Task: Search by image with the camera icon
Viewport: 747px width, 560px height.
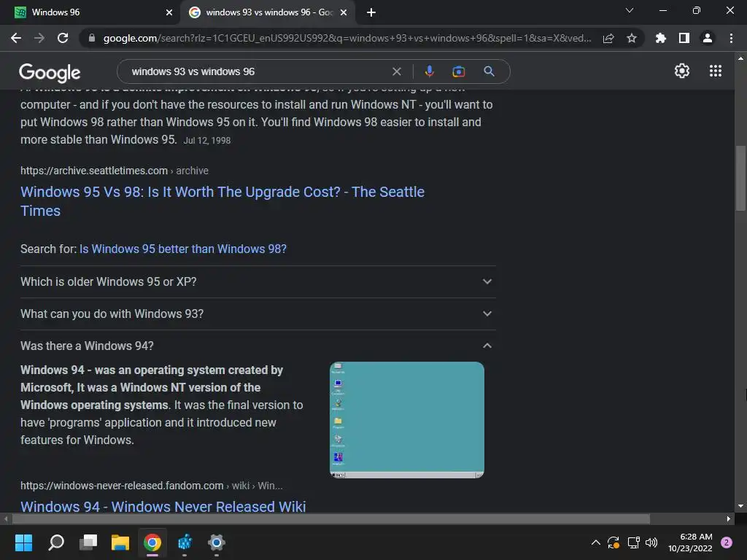Action: pyautogui.click(x=458, y=71)
